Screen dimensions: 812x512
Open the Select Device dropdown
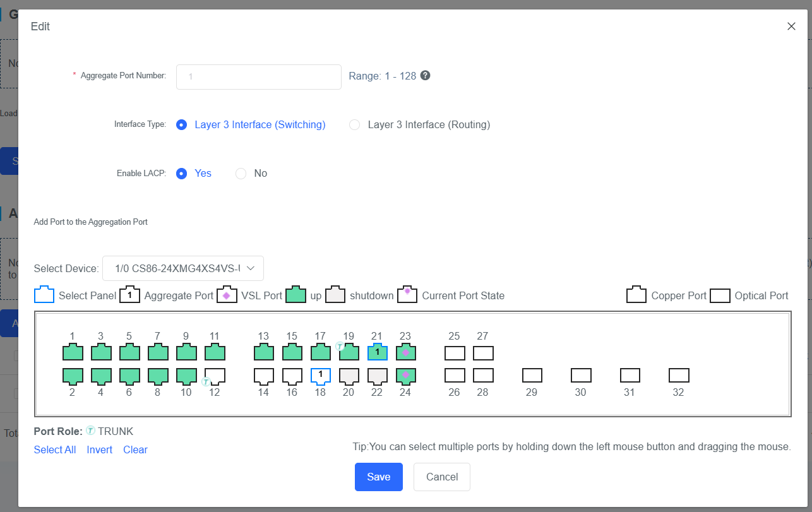[183, 268]
